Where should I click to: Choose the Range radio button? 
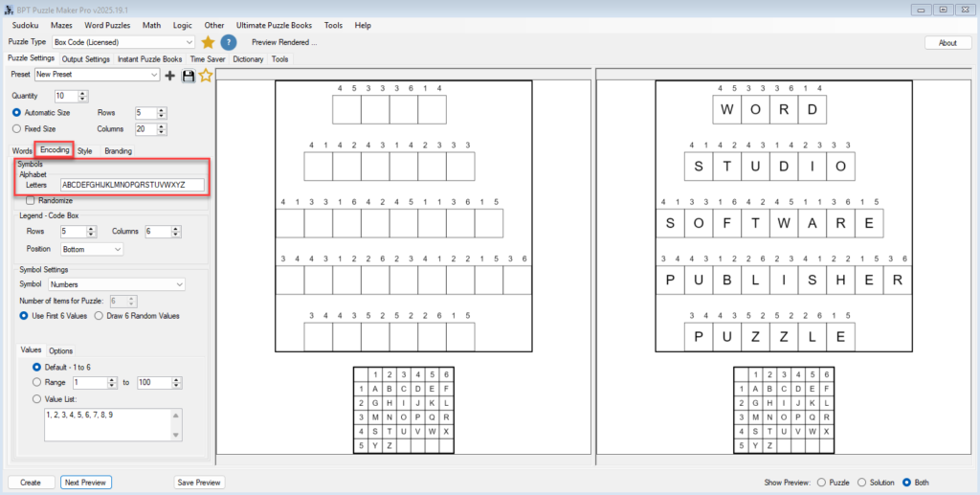[37, 382]
